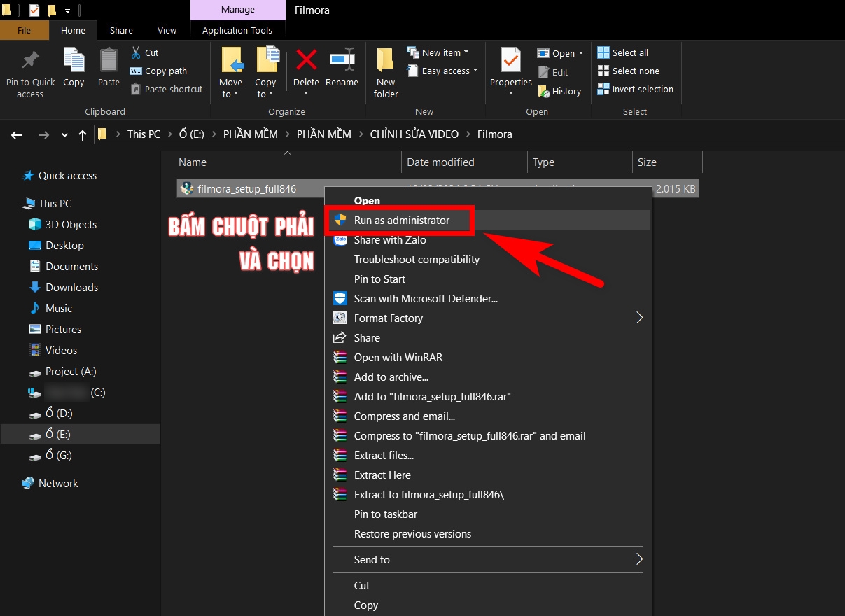Click the Paste ribbon button
Image resolution: width=845 pixels, height=616 pixels.
pyautogui.click(x=109, y=68)
